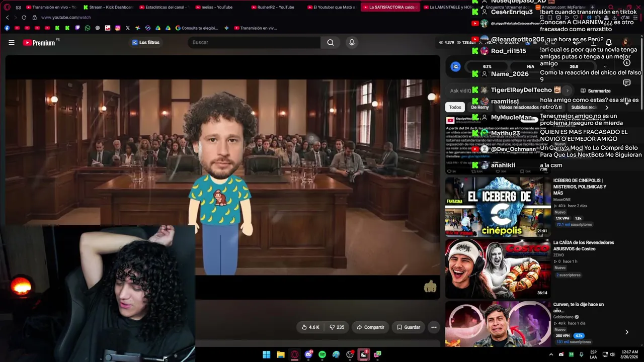644x362 pixels.
Task: Toggle the tray microphone icon
Action: click(581, 354)
